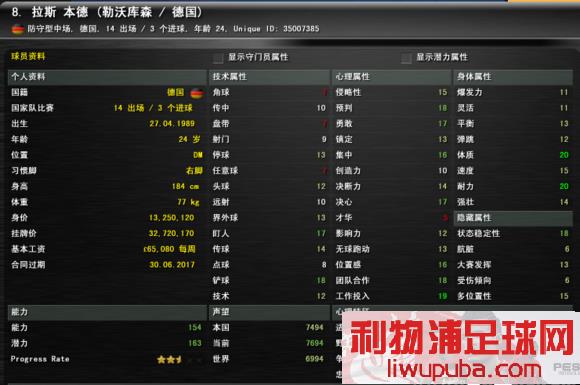Click the 合同过期 date 30.06.2017

click(172, 265)
